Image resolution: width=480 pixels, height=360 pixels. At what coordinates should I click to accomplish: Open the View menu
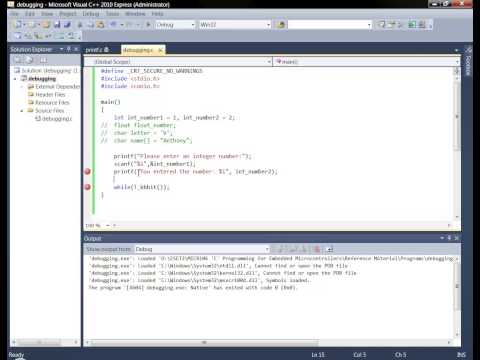(47, 14)
